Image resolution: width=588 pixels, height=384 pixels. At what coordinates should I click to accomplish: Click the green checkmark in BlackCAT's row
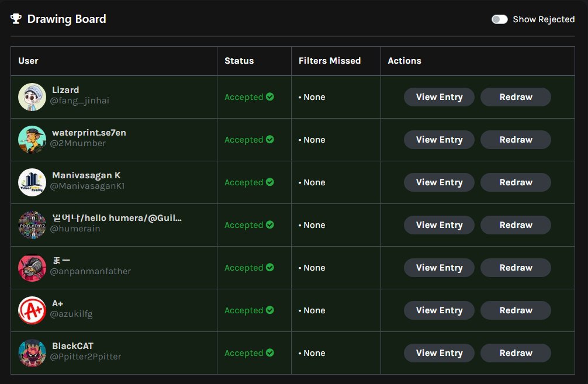tap(270, 353)
